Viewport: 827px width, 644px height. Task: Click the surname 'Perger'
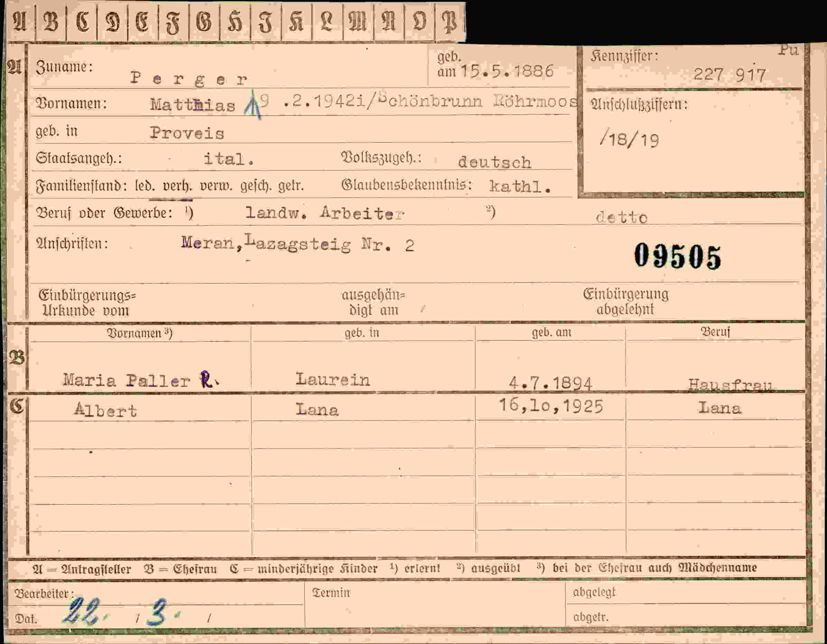(x=189, y=78)
